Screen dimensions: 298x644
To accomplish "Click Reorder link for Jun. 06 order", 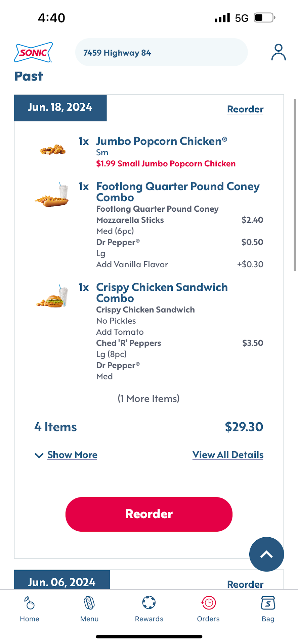I will pos(245,584).
